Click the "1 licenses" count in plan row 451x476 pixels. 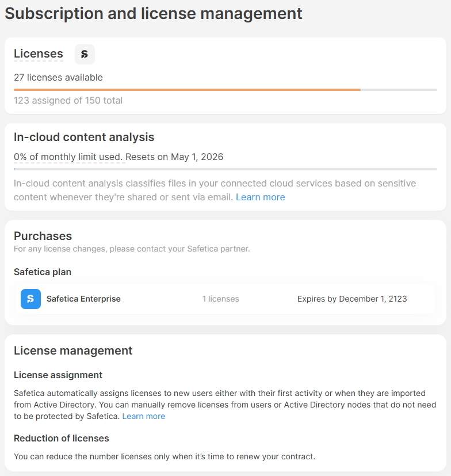(220, 299)
